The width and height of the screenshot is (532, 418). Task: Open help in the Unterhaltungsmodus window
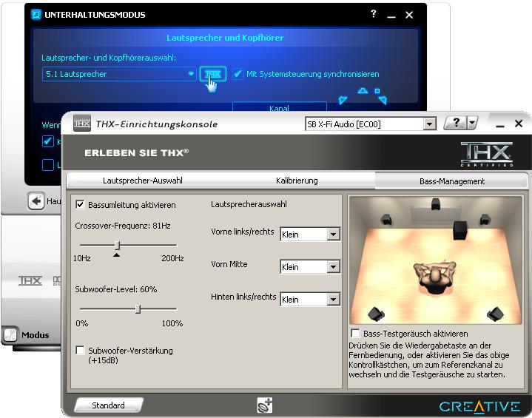[374, 14]
